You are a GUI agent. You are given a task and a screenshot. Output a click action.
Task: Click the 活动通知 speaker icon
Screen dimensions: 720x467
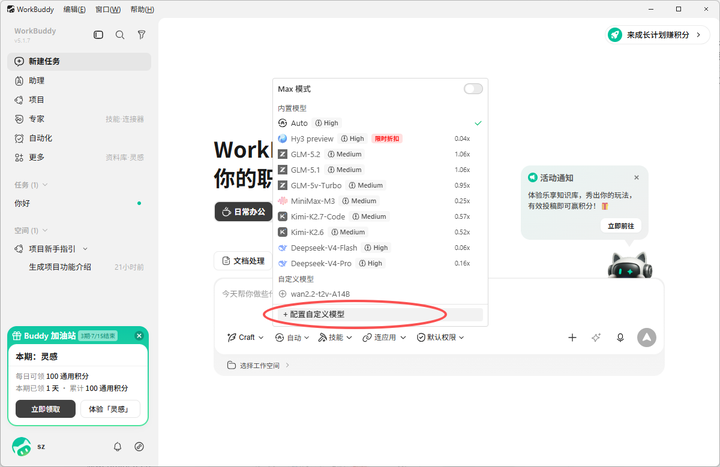pos(533,178)
